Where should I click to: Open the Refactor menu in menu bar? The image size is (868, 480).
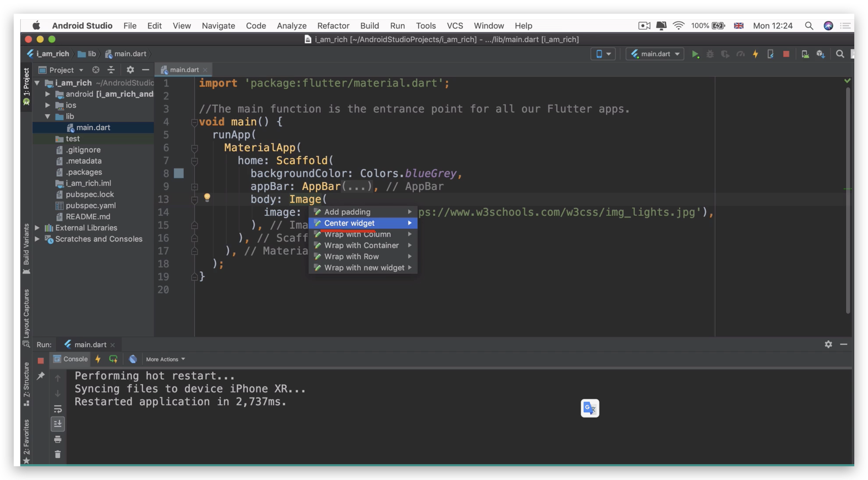(333, 26)
